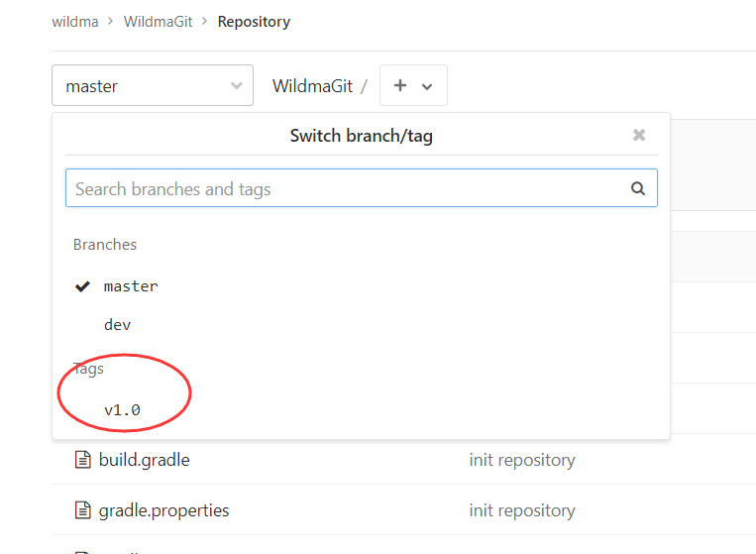The width and height of the screenshot is (756, 554).
Task: Click the build.gradle file icon
Action: [82, 460]
